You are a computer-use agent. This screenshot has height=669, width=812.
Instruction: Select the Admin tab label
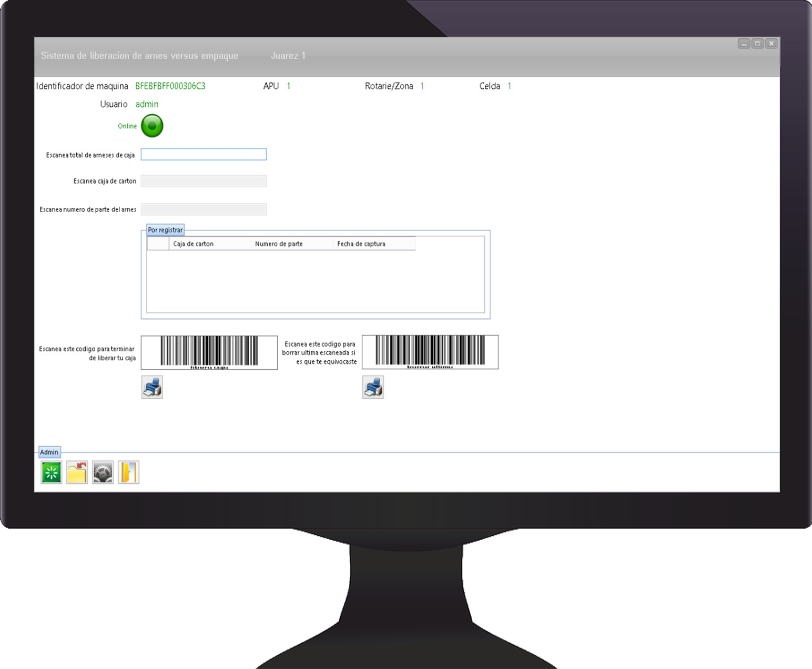[49, 452]
